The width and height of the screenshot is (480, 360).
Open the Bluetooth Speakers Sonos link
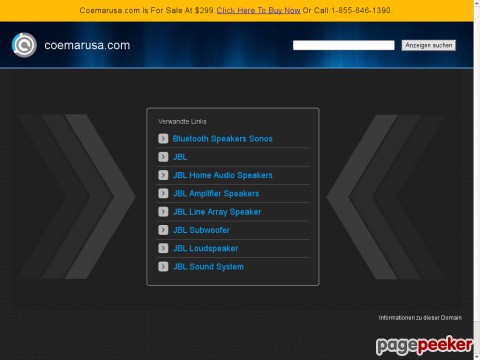[222, 139]
